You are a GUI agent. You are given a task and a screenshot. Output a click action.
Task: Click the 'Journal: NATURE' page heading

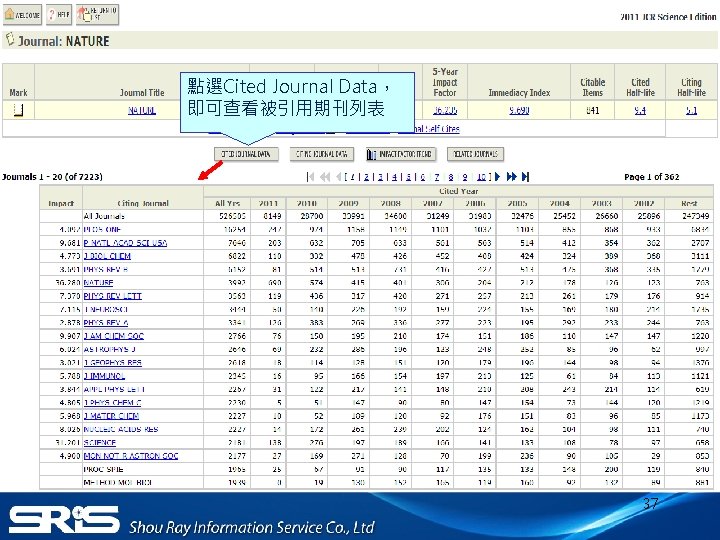coord(63,41)
